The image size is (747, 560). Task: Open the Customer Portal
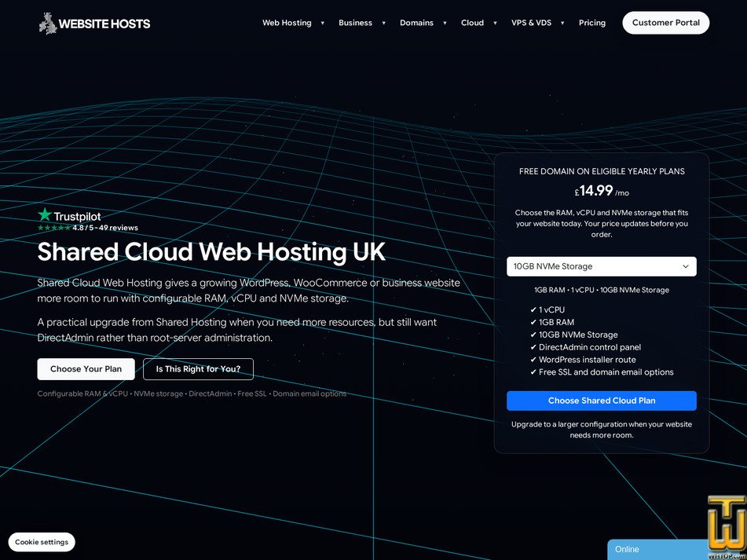[x=665, y=23]
